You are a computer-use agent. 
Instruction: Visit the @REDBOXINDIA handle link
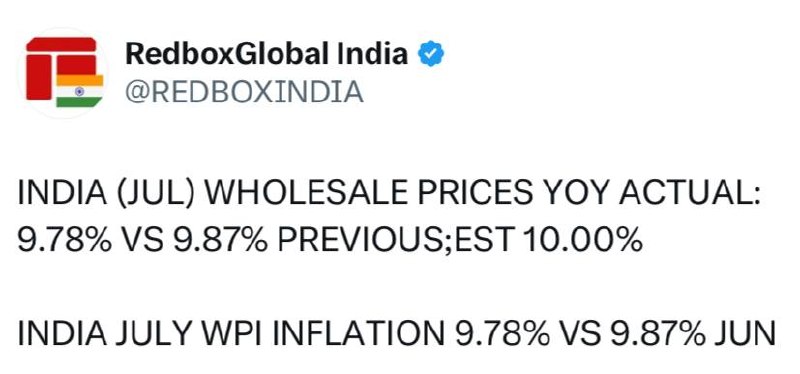point(244,92)
